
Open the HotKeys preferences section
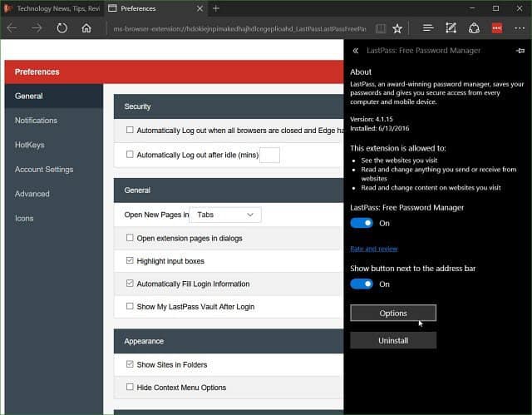[53, 145]
